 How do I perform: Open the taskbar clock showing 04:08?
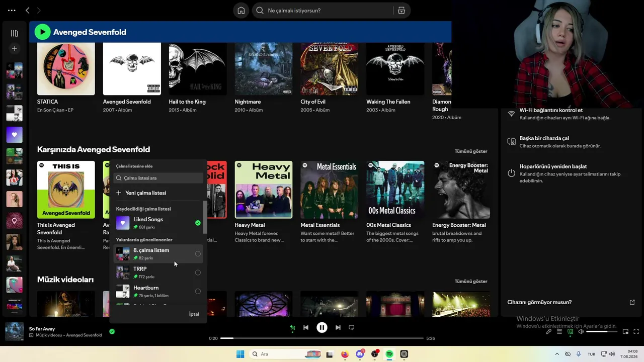(x=628, y=354)
